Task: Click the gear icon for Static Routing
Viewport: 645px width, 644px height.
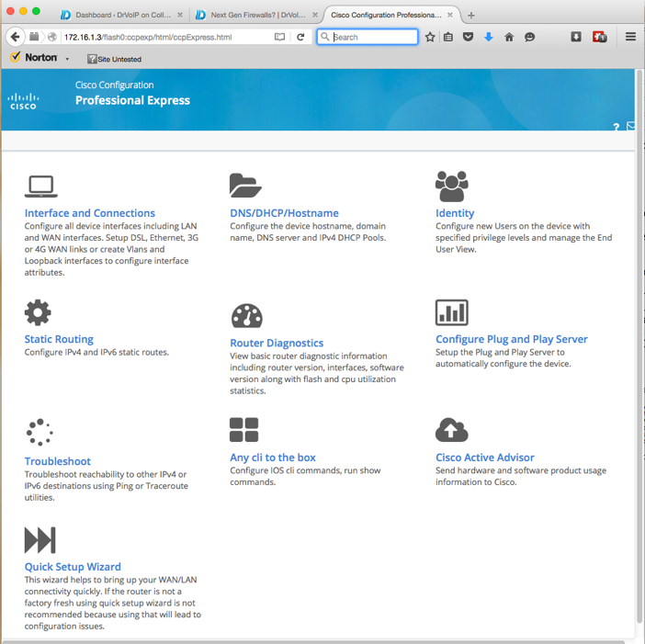Action: [x=38, y=312]
